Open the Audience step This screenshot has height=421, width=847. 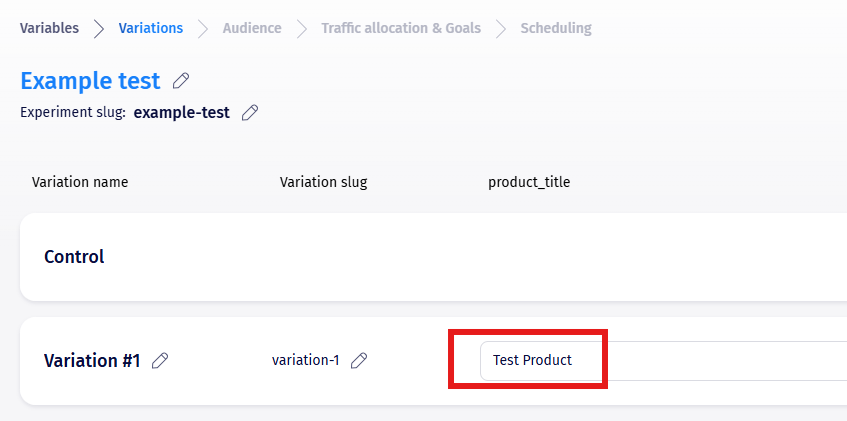click(252, 28)
